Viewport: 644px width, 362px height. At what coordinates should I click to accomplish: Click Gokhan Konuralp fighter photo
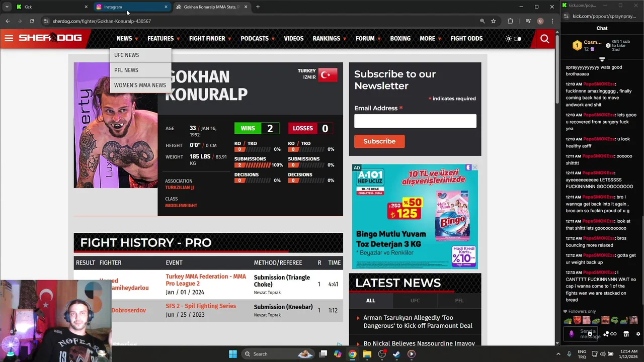[x=116, y=125]
